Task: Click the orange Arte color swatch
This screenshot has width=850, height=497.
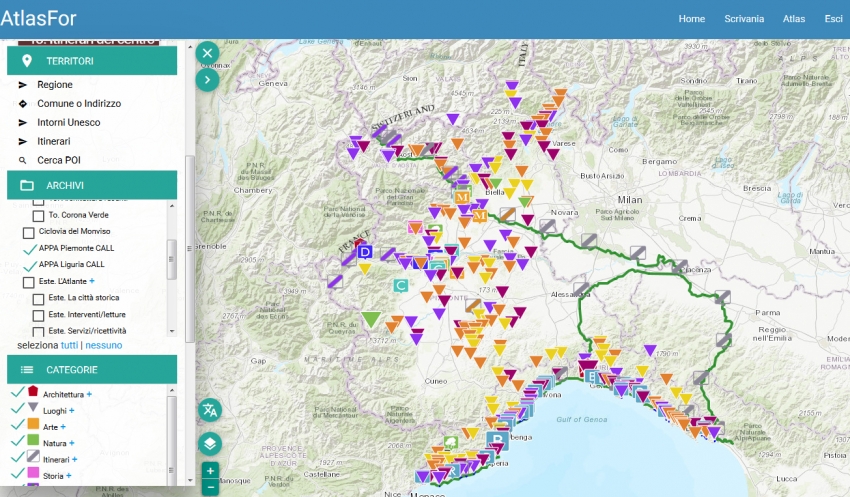Action: (x=33, y=423)
